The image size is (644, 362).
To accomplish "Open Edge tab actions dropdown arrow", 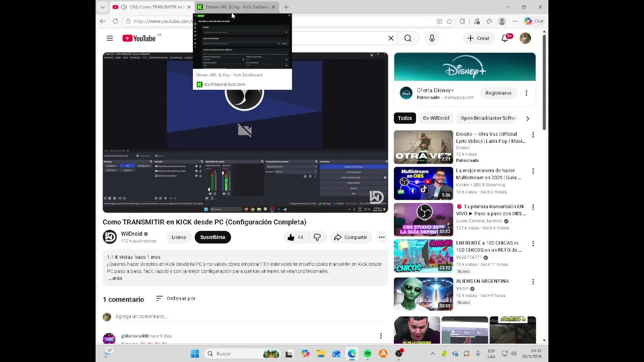I will 103,7.
